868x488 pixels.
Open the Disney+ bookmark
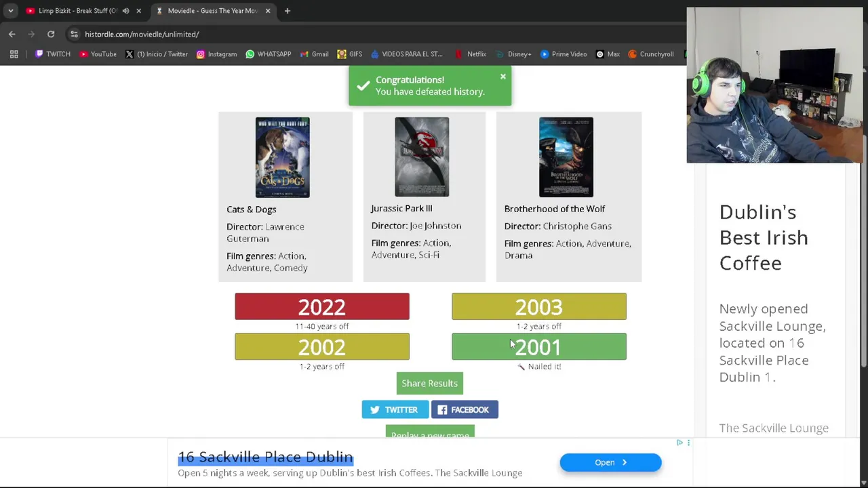click(x=513, y=54)
